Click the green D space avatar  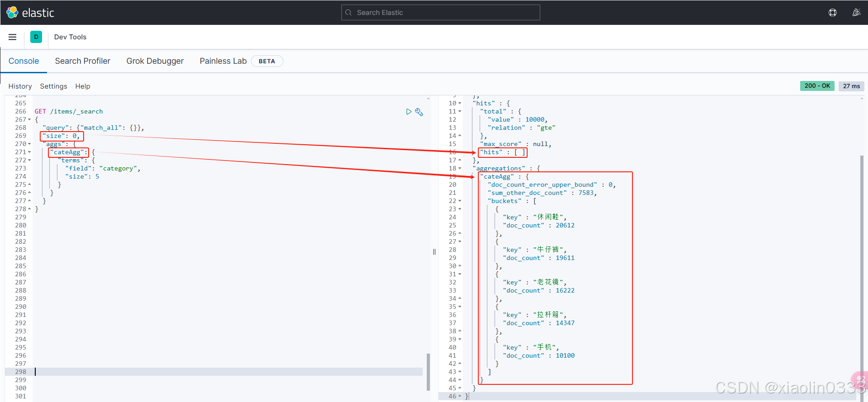coord(36,37)
